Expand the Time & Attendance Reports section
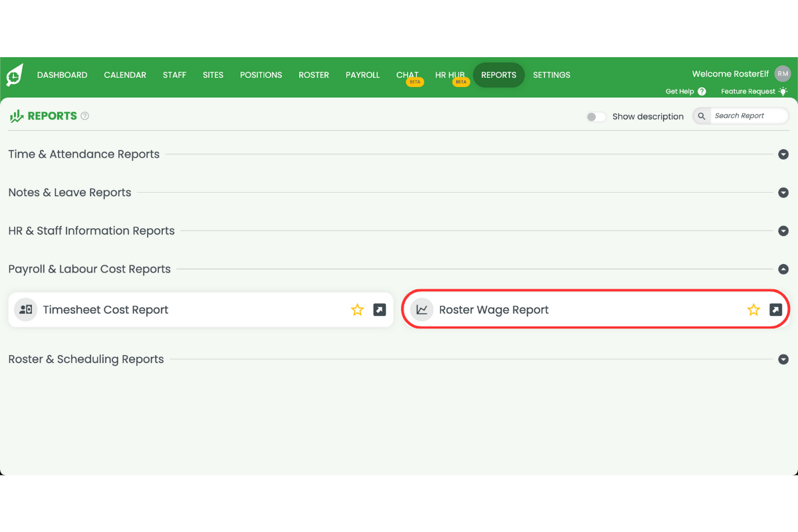This screenshot has width=798, height=532. [x=783, y=154]
